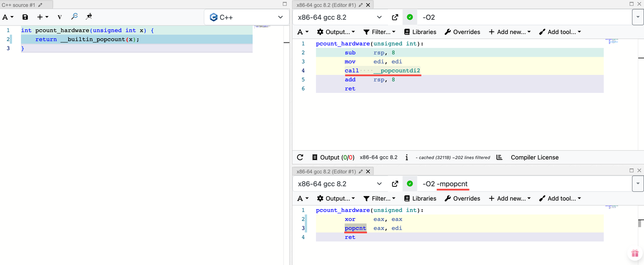Image resolution: width=644 pixels, height=265 pixels.
Task: Close the bottom x86-64 gcc 8.2 tab
Action: 368,172
